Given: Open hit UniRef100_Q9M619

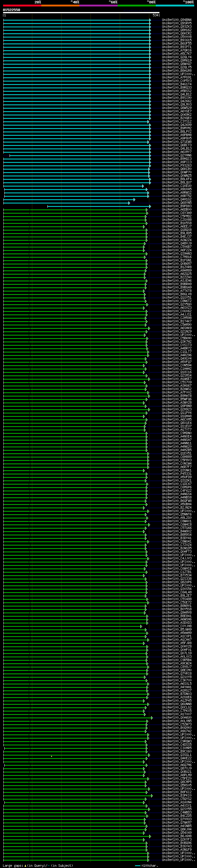Looking at the screenshot, I should (x=177, y=61).
